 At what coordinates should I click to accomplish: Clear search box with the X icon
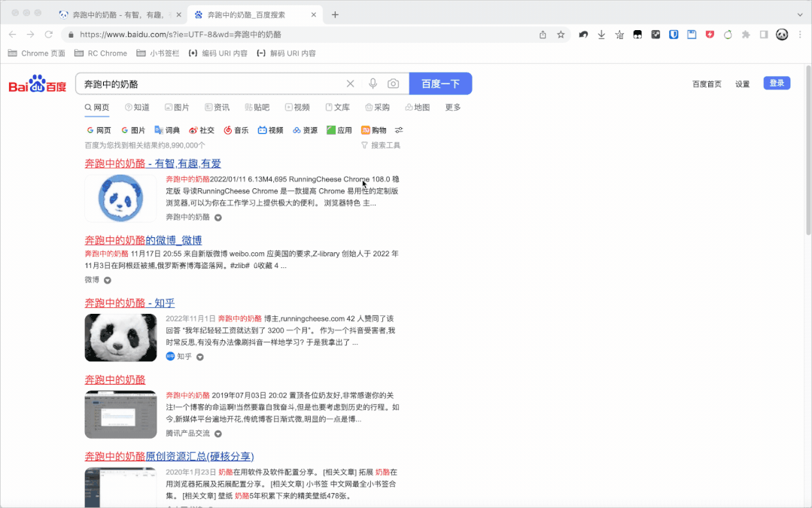coord(351,84)
